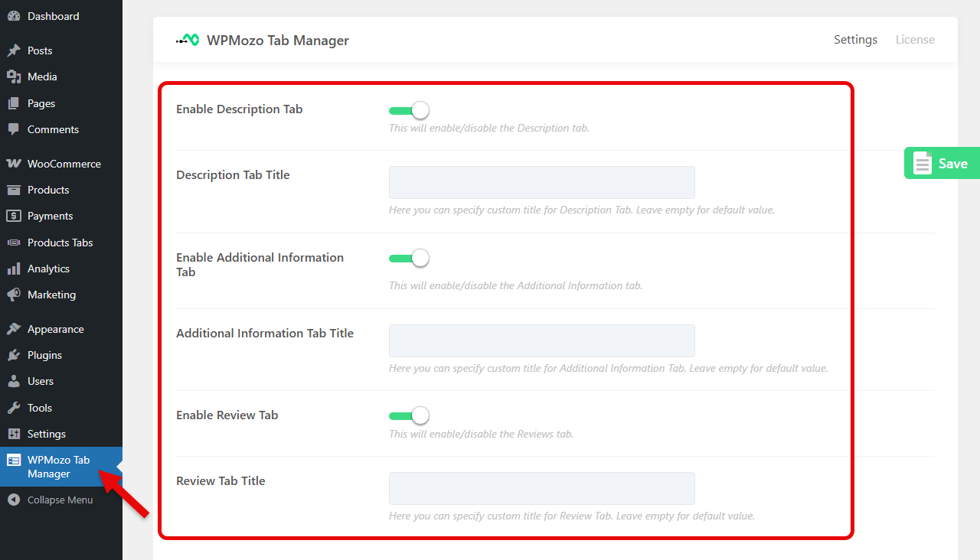This screenshot has width=980, height=560.
Task: Click the Comments bubble icon
Action: pyautogui.click(x=14, y=129)
